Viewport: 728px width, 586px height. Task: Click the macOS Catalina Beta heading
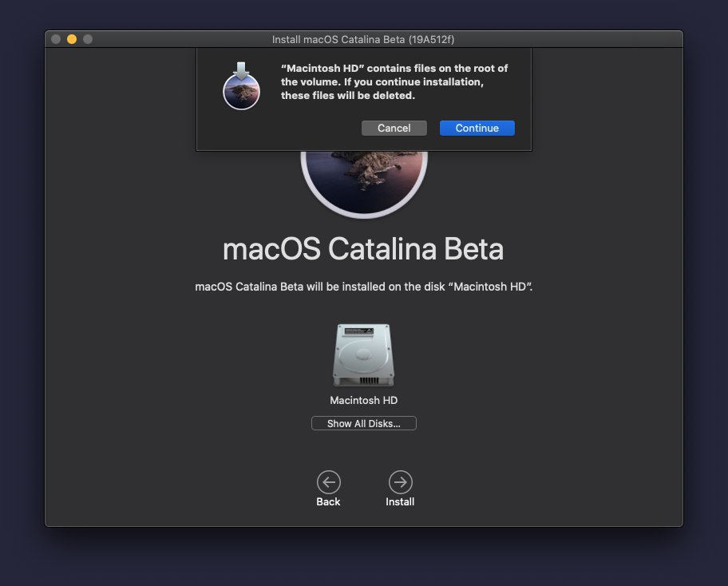click(x=363, y=249)
